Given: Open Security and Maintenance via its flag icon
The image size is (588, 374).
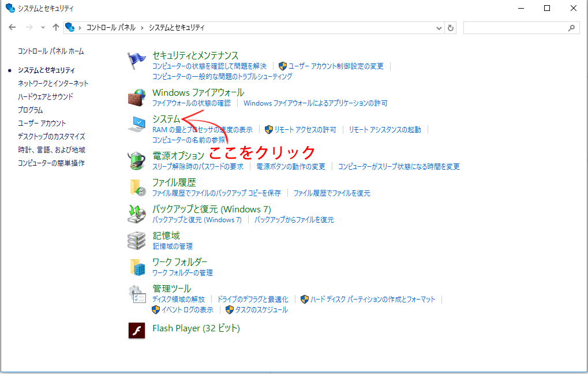Looking at the screenshot, I should [136, 59].
